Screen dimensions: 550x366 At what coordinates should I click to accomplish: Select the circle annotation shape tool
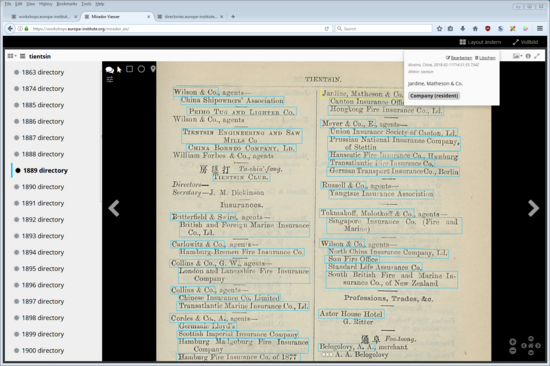click(141, 69)
